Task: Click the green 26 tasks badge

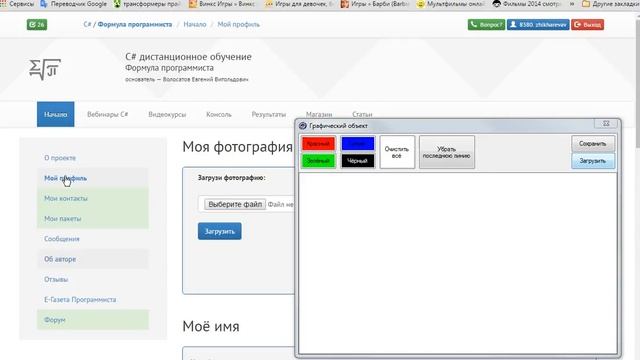Action: click(37, 24)
